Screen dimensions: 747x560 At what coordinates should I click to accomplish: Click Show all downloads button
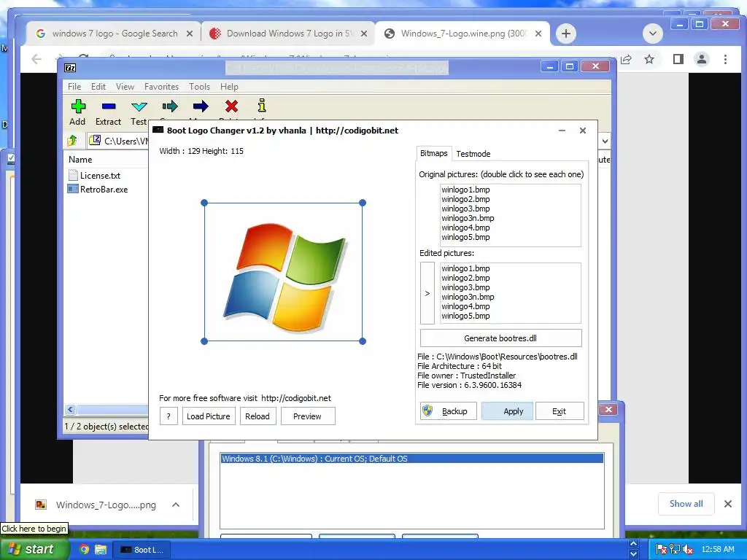[686, 504]
